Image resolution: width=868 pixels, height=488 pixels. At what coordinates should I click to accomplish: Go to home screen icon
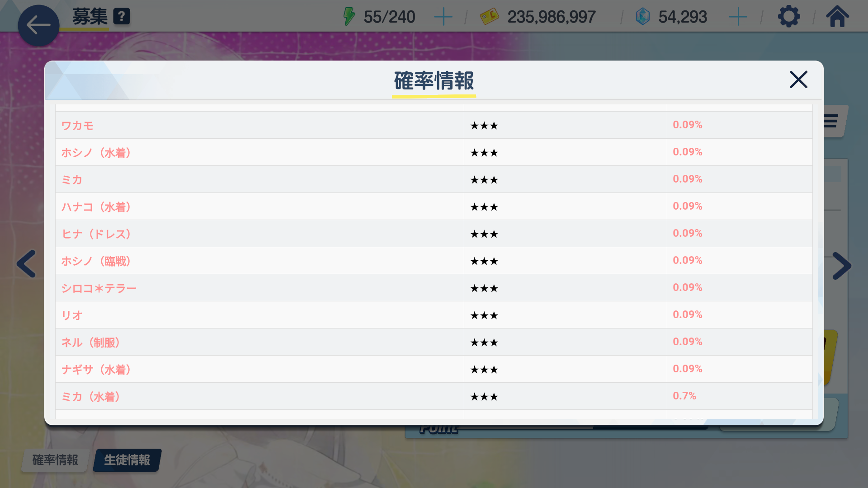pos(837,17)
